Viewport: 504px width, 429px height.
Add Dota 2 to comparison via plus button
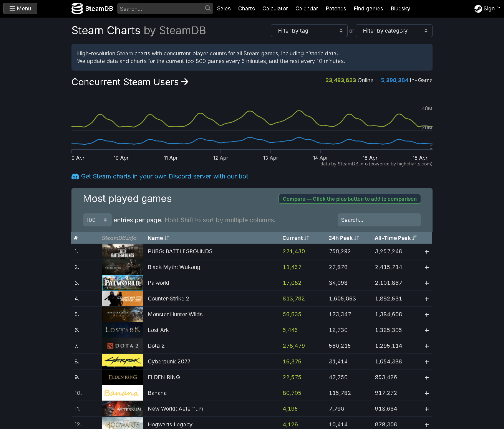426,346
